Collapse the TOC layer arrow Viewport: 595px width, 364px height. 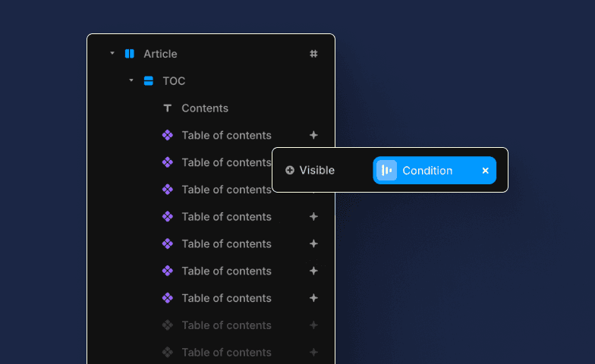click(x=131, y=80)
